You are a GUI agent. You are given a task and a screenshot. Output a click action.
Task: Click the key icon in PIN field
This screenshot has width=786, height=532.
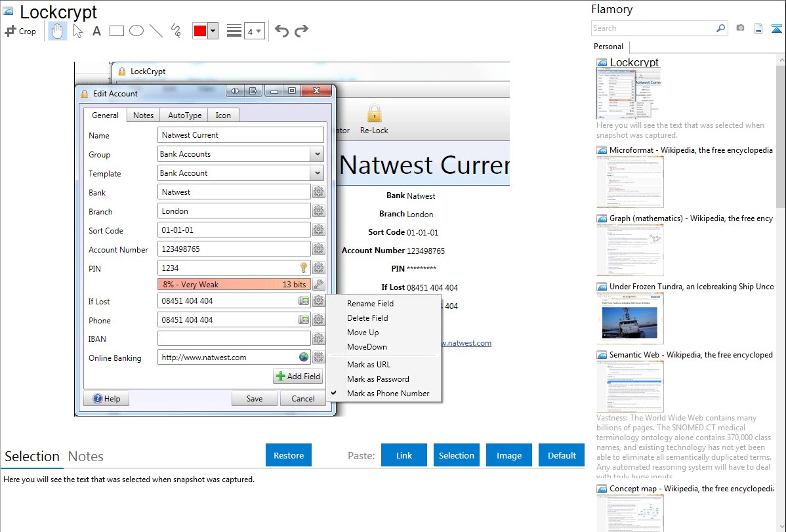coord(303,268)
